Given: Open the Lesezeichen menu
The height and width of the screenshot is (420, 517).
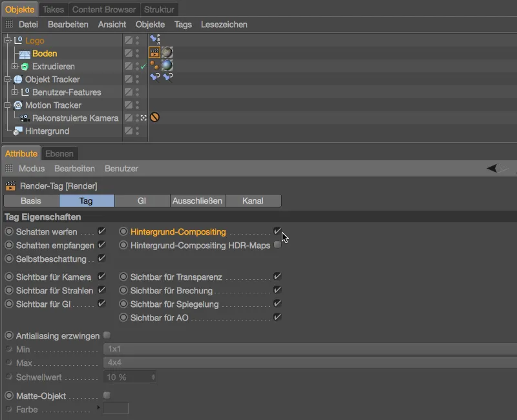Looking at the screenshot, I should click(x=224, y=25).
